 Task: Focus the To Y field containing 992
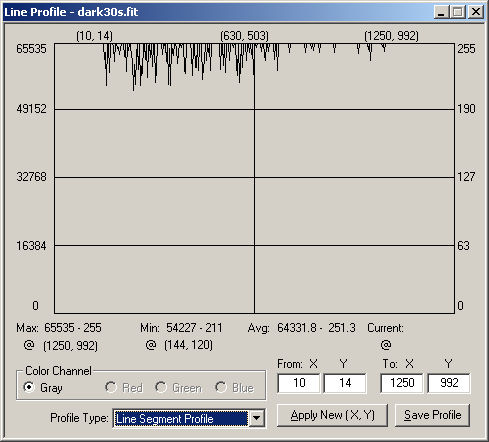449,383
